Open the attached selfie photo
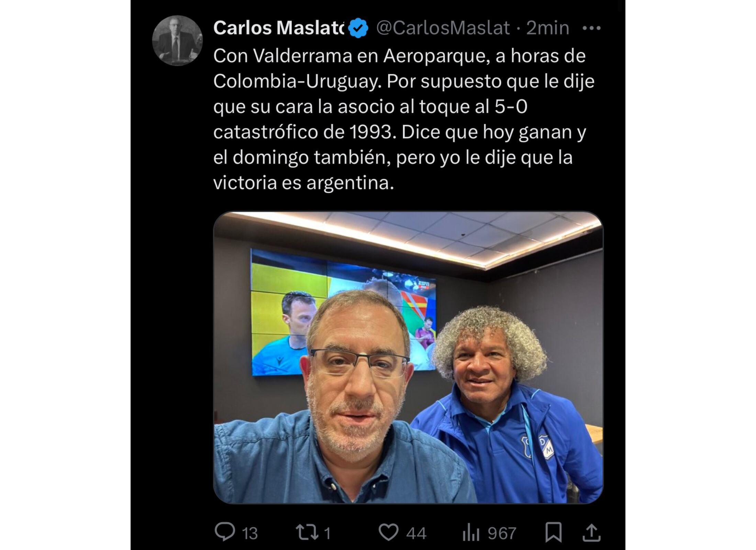This screenshot has width=756, height=550. point(408,357)
